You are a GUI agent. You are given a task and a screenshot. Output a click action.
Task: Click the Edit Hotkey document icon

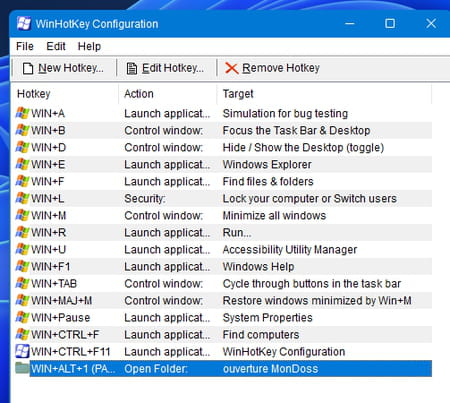[x=132, y=68]
